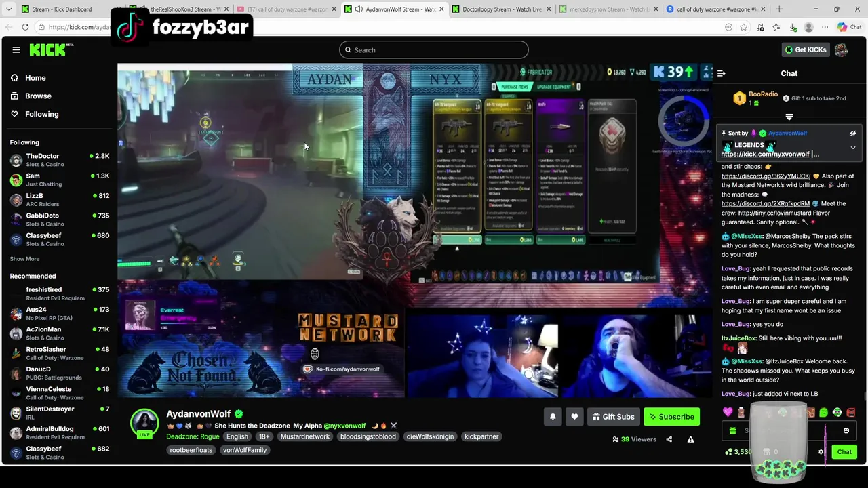This screenshot has width=868, height=488.
Task: Collapse the chat panel
Action: tap(722, 73)
